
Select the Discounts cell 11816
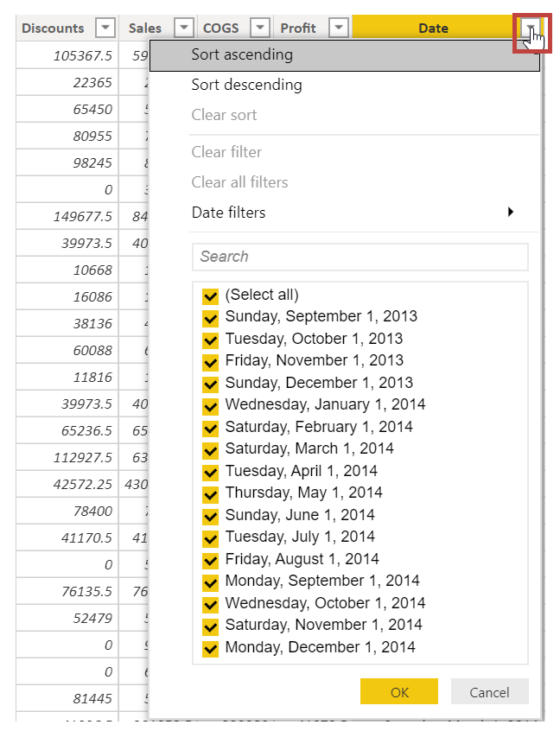tap(67, 377)
